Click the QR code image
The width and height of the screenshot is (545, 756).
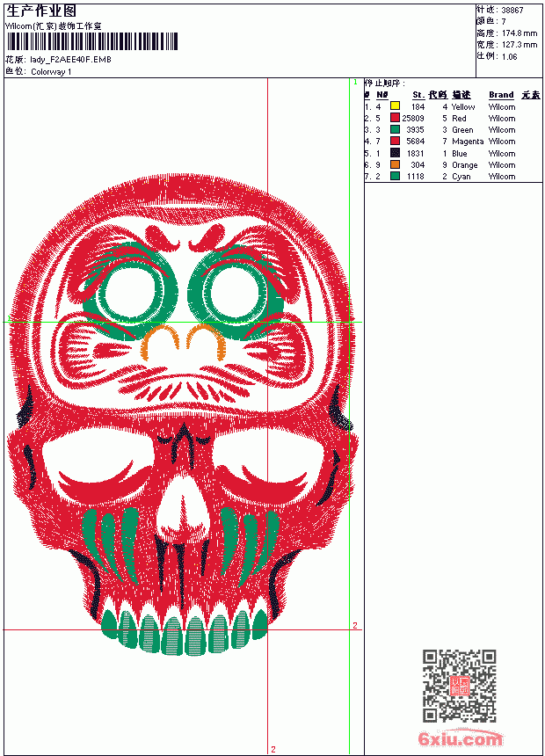[460, 685]
